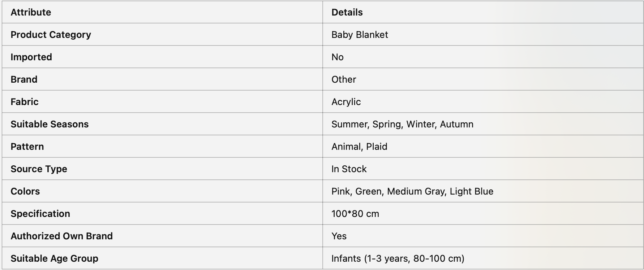Click the Details column header

tap(347, 12)
